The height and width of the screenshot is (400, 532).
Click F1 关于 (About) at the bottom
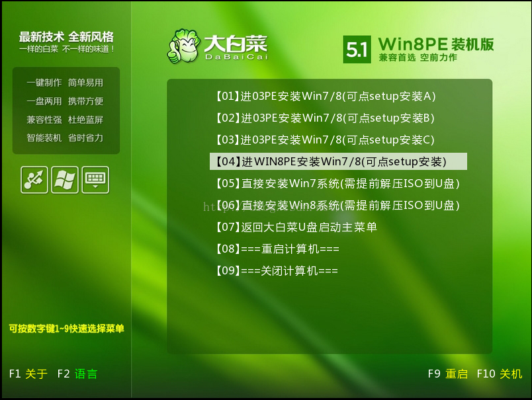click(28, 374)
